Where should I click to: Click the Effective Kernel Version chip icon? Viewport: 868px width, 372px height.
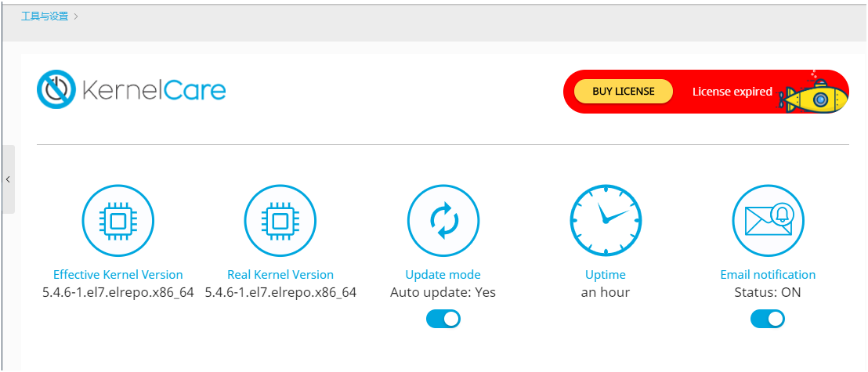click(118, 221)
